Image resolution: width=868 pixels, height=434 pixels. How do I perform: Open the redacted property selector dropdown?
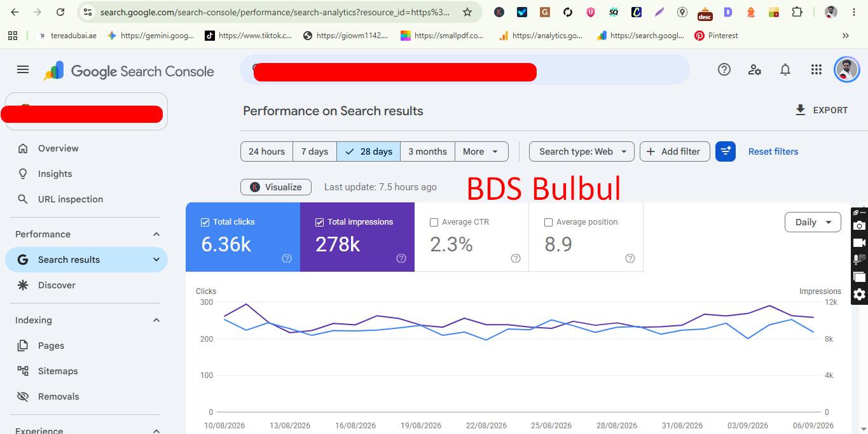(x=86, y=111)
